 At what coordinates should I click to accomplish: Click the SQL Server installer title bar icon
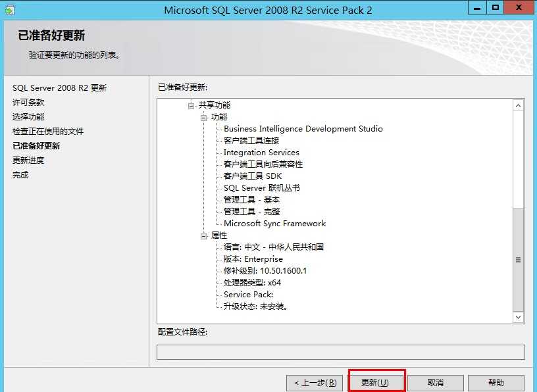pyautogui.click(x=10, y=11)
